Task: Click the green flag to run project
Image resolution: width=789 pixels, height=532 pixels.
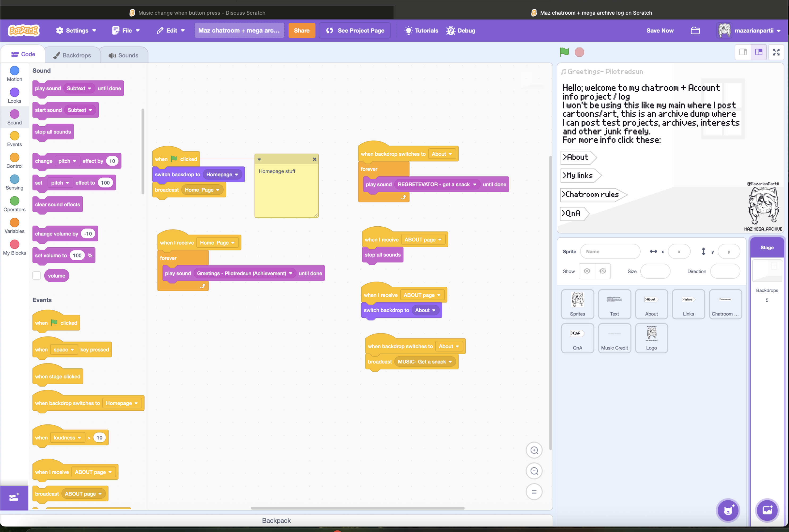Action: tap(564, 52)
